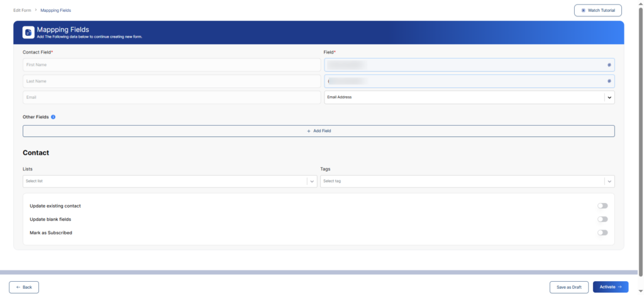Click the First Name contact field input

tap(171, 65)
